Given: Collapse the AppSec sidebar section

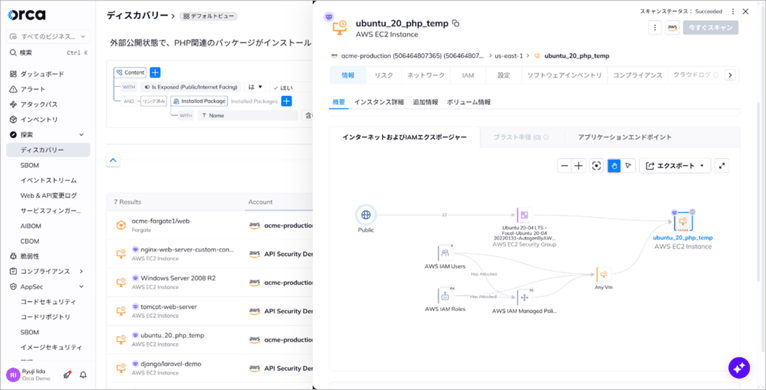Looking at the screenshot, I should pyautogui.click(x=82, y=286).
